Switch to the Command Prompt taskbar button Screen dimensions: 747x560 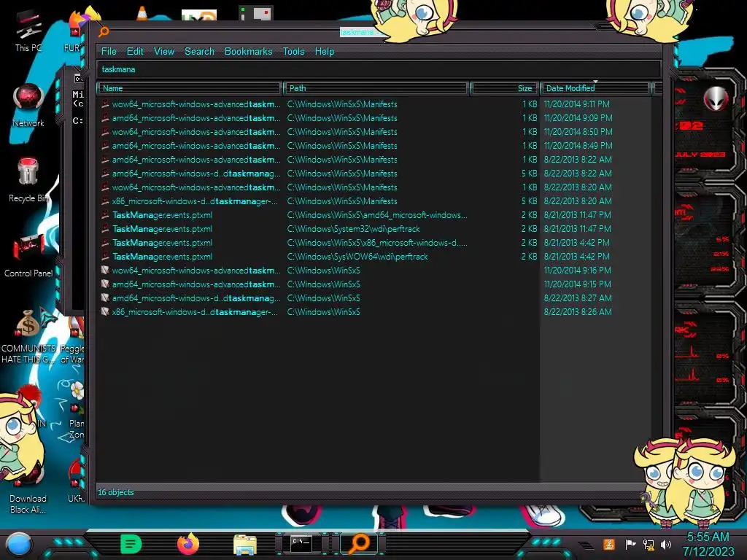(301, 543)
